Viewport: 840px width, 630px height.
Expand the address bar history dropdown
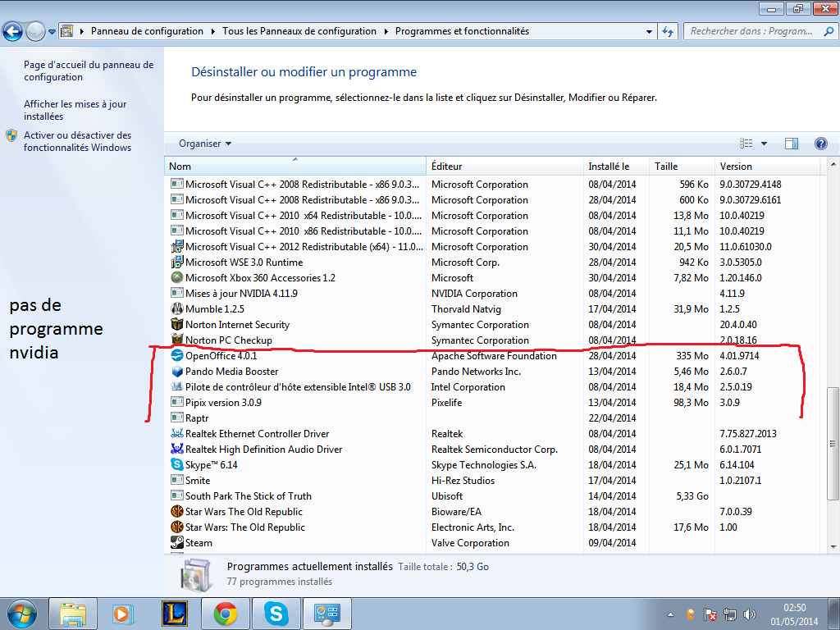tap(649, 32)
